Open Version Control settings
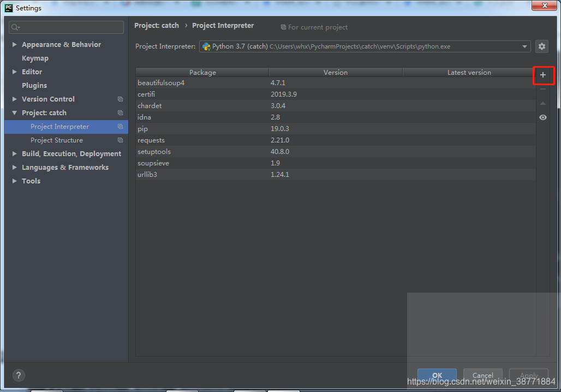The height and width of the screenshot is (392, 561). pyautogui.click(x=49, y=99)
